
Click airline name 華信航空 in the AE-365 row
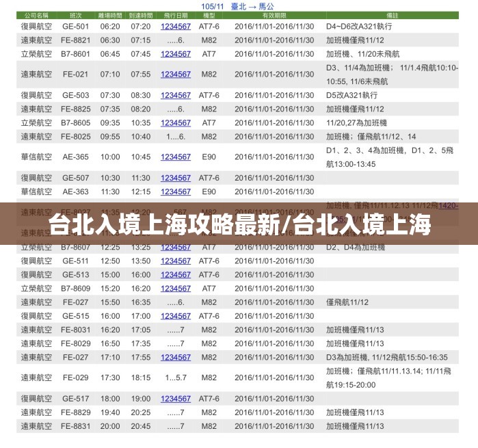(x=36, y=157)
